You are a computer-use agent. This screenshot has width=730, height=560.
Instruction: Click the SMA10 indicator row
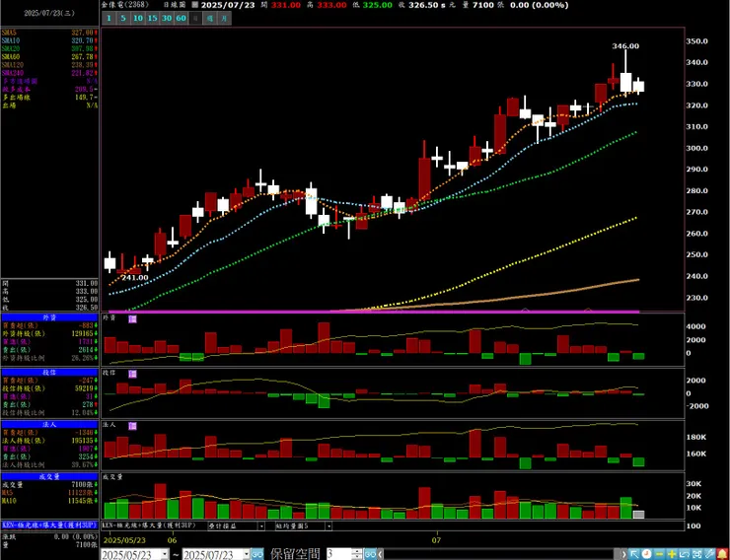49,41
